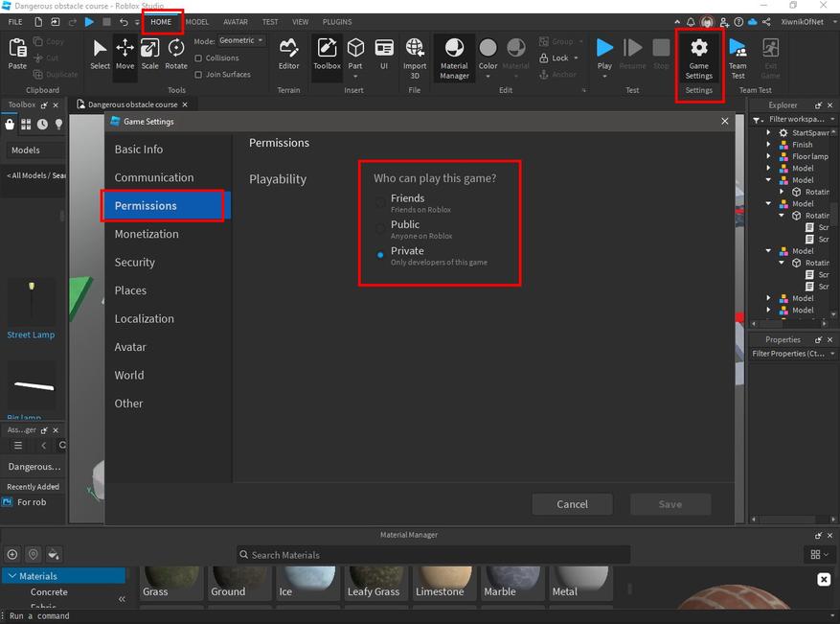Select Friends playability option

(380, 202)
